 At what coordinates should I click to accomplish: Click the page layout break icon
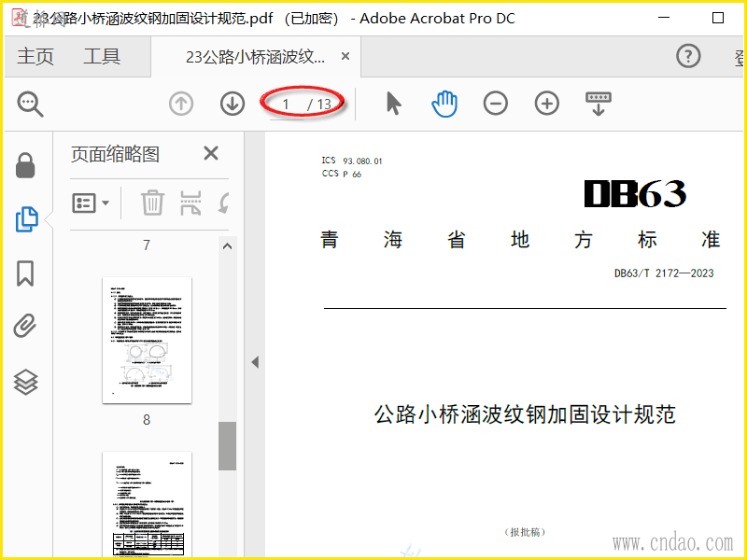point(190,203)
